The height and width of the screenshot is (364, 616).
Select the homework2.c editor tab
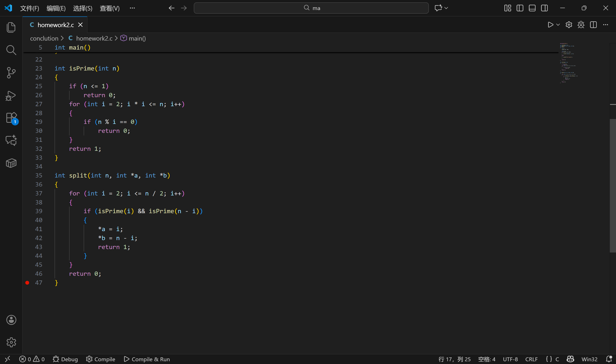point(55,25)
